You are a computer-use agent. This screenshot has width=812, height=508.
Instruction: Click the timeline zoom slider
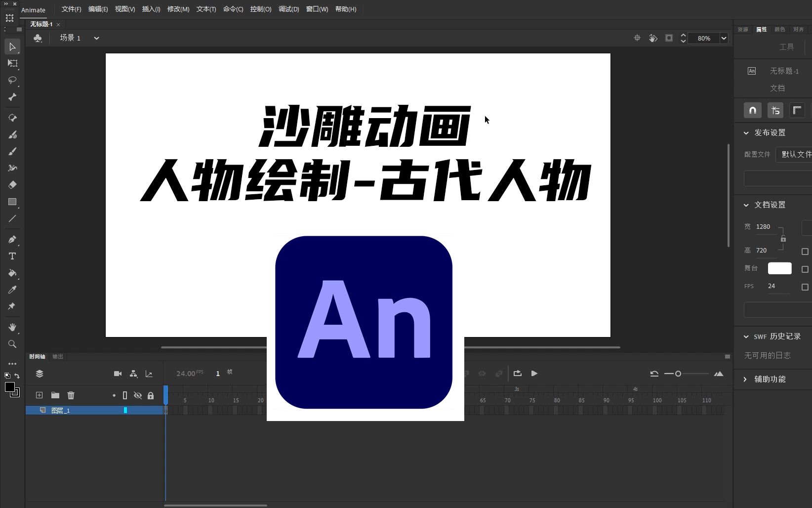click(687, 374)
